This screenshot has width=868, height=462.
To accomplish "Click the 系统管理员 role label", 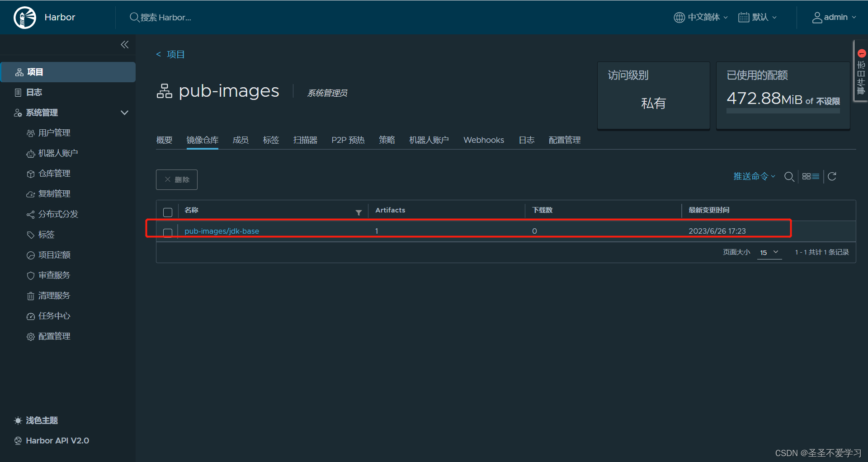I will point(327,93).
